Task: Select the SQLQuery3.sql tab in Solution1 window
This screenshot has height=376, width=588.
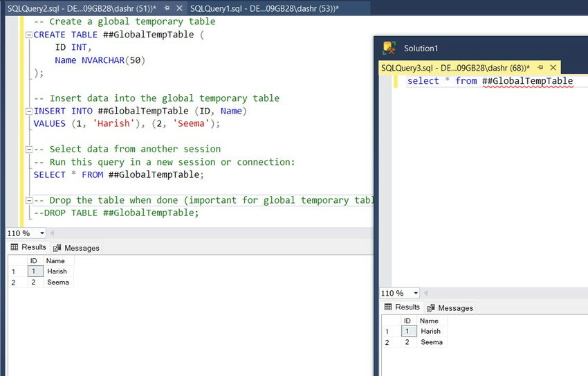Action: click(455, 68)
